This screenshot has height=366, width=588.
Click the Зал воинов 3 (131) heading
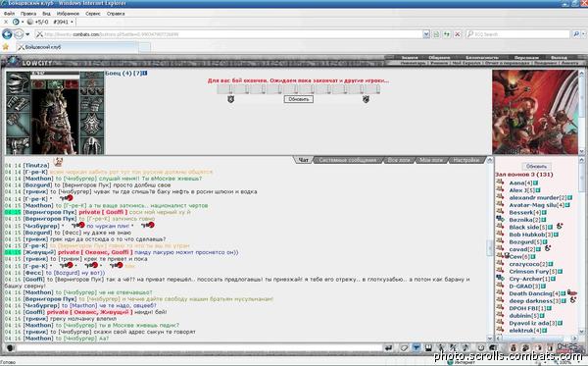tap(524, 175)
